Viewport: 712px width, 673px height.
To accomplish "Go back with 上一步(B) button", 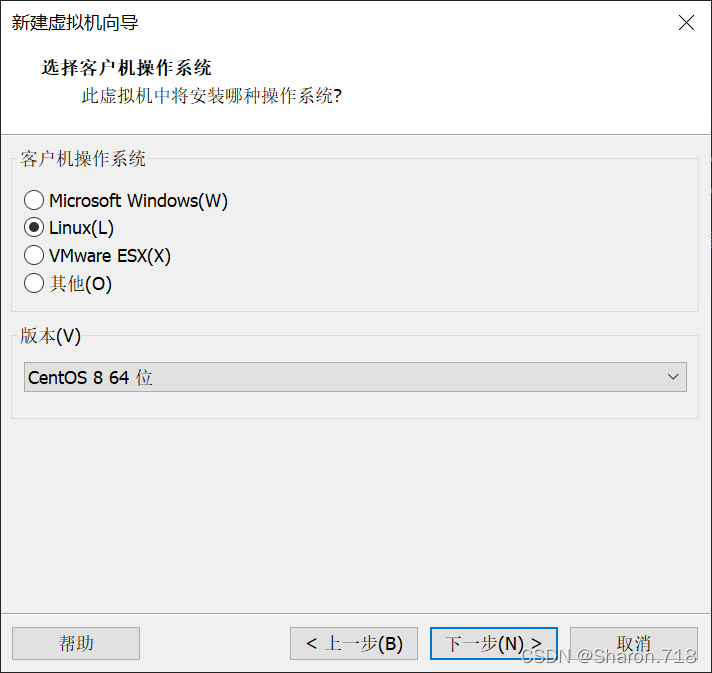I will 354,643.
